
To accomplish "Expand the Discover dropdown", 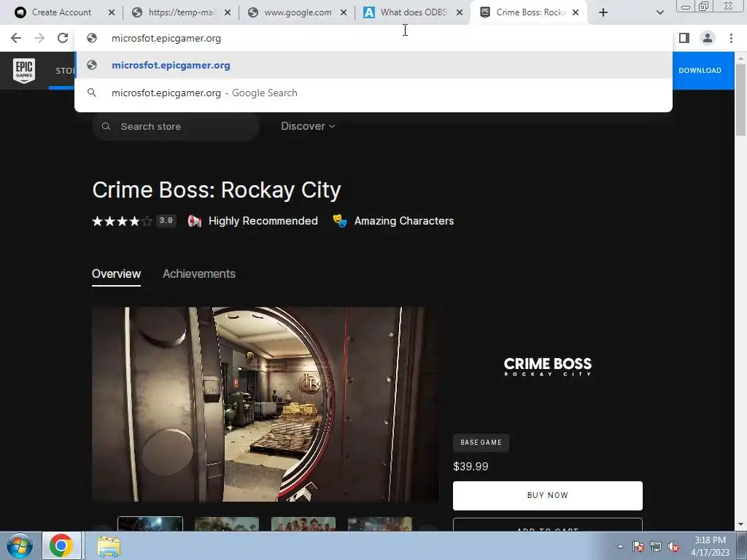I will tap(308, 126).
